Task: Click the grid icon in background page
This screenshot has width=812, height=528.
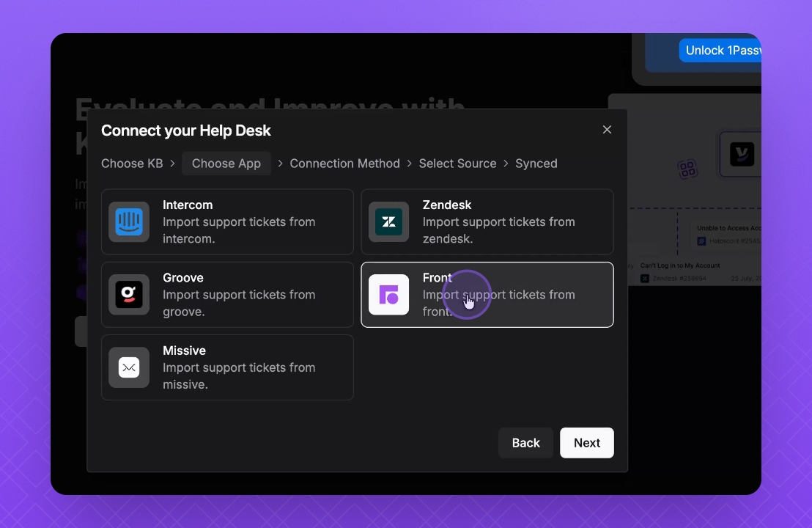Action: pos(687,169)
